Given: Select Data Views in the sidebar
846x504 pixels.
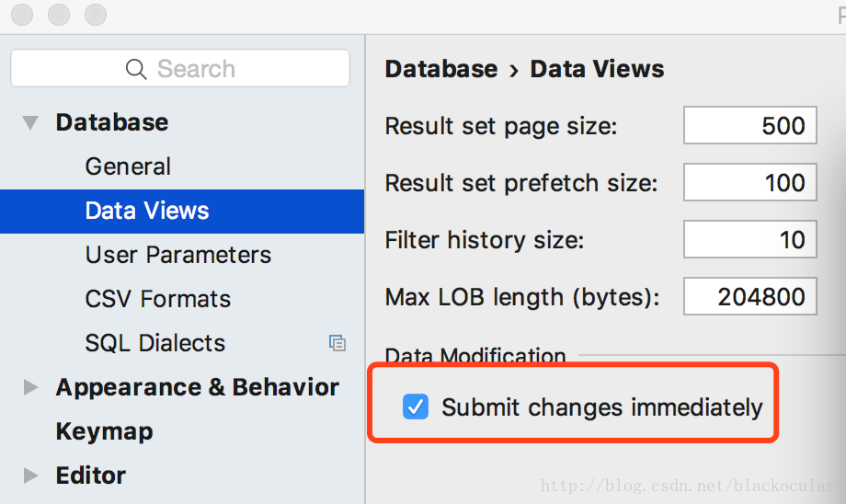Looking at the screenshot, I should 182,211.
